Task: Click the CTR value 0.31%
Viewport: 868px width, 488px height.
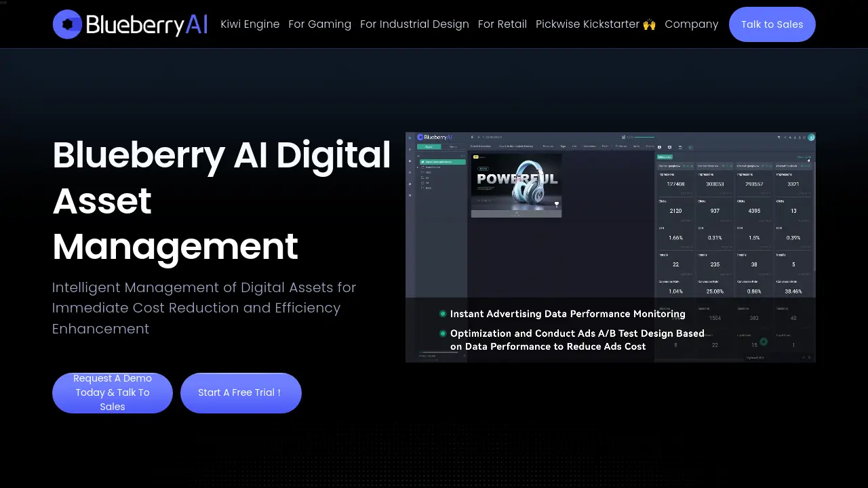Action: (715, 238)
